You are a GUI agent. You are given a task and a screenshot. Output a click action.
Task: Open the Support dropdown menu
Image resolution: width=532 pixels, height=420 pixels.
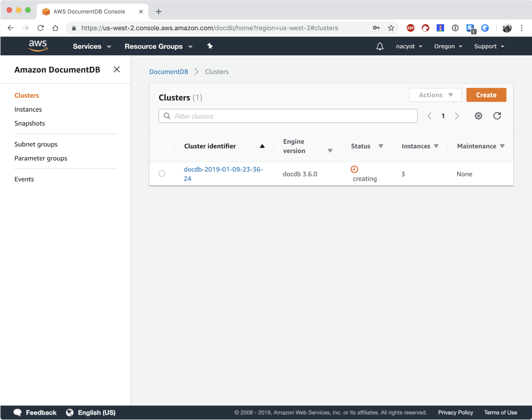click(489, 46)
